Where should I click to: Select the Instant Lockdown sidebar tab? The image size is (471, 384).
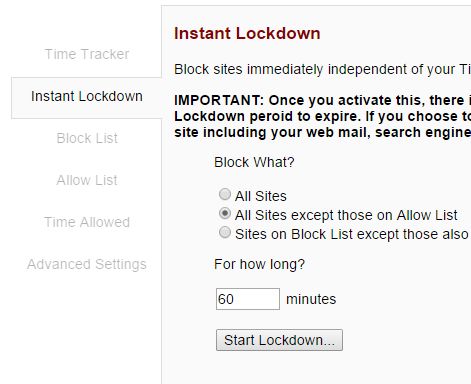click(x=87, y=98)
